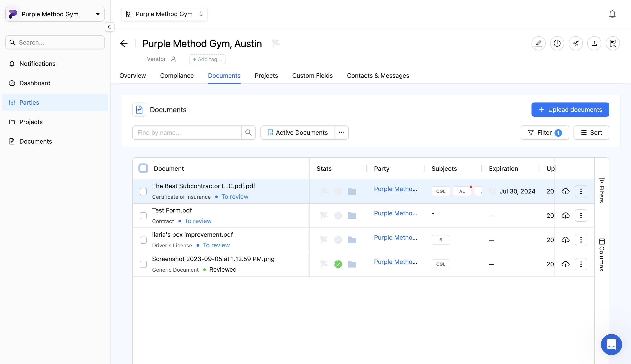
Task: Click the flag icon beside party title
Action: (x=276, y=43)
